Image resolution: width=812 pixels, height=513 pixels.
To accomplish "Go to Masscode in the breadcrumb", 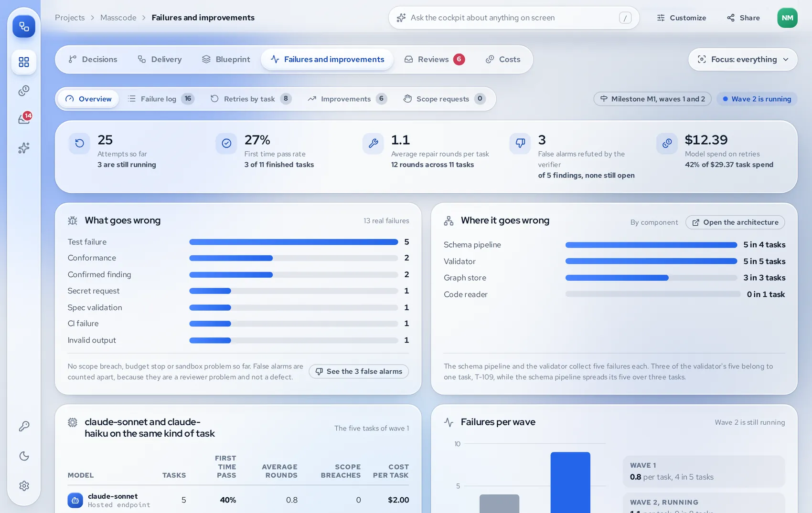I will [x=118, y=18].
